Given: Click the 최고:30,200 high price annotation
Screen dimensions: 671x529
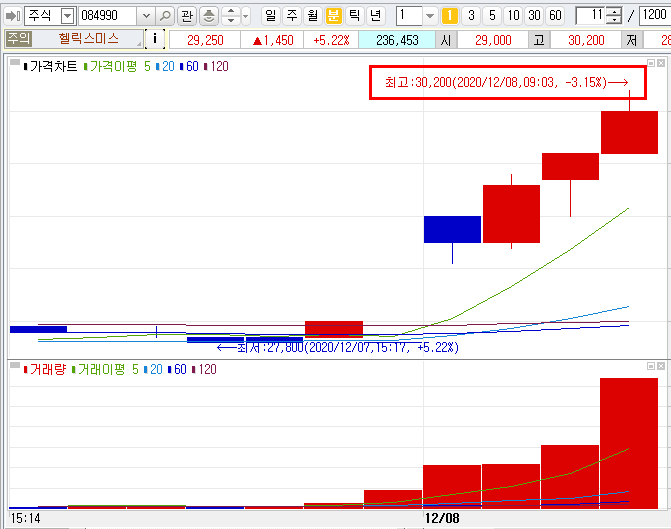Looking at the screenshot, I should point(507,82).
